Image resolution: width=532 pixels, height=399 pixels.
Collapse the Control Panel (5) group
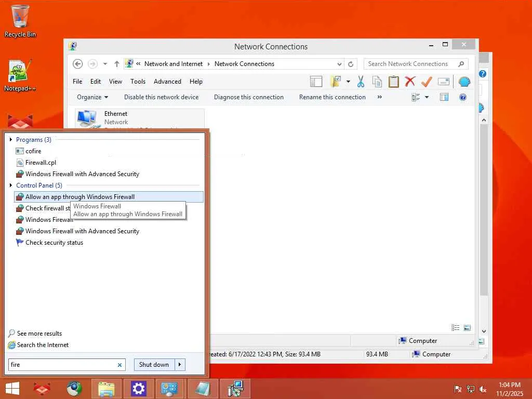coord(11,185)
